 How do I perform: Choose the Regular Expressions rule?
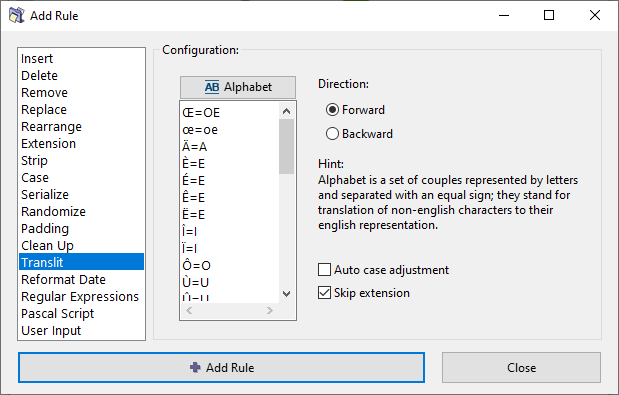click(81, 296)
